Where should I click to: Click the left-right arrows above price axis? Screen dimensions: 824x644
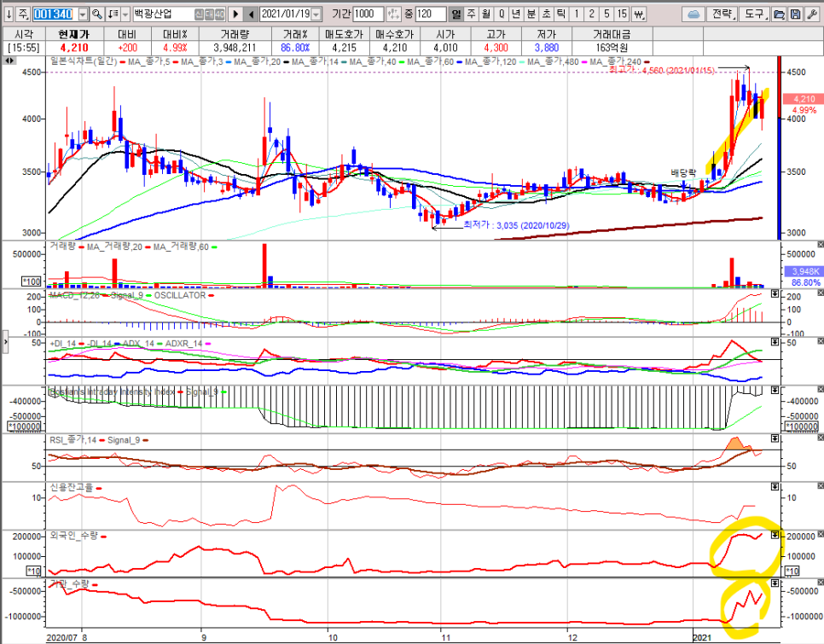point(9,61)
